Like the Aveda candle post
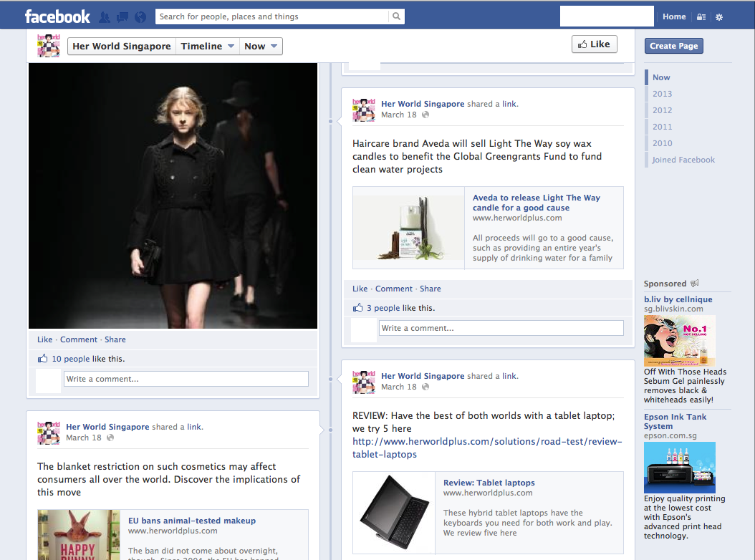The width and height of the screenshot is (755, 560). (x=360, y=289)
